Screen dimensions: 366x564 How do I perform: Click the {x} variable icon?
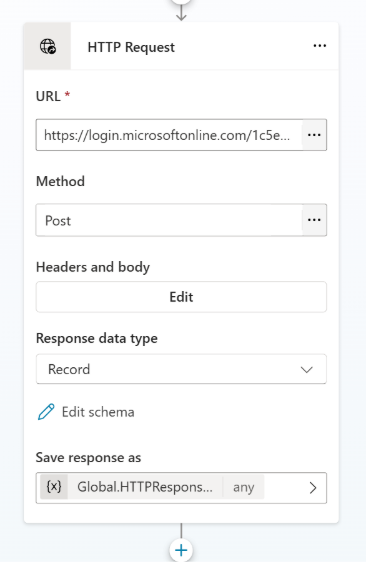[54, 487]
